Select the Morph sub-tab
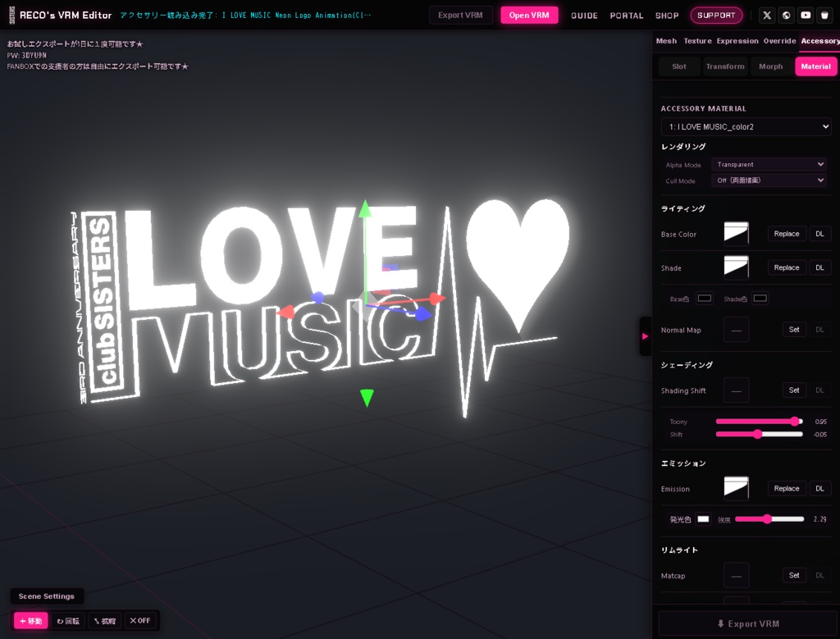Image resolution: width=840 pixels, height=639 pixels. tap(771, 66)
